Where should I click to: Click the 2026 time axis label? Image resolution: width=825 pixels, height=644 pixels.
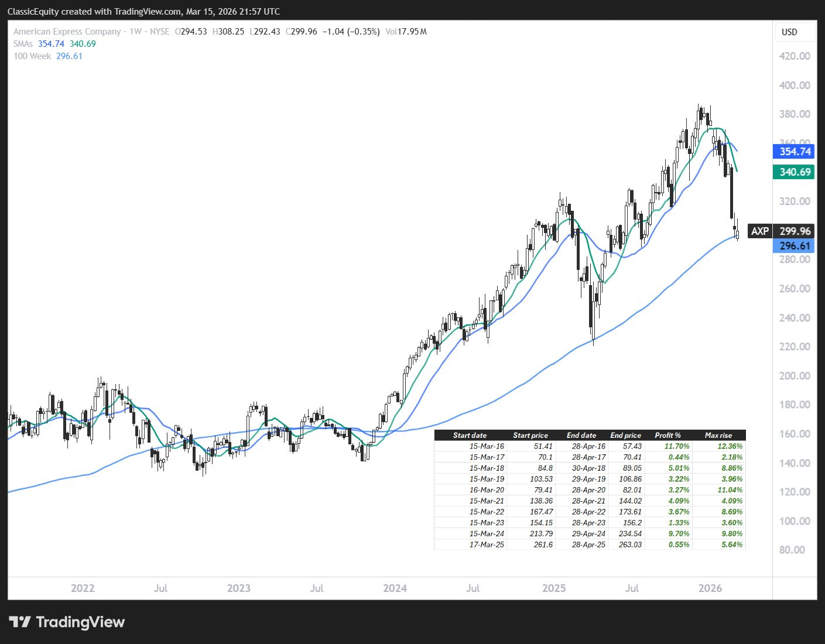click(710, 588)
